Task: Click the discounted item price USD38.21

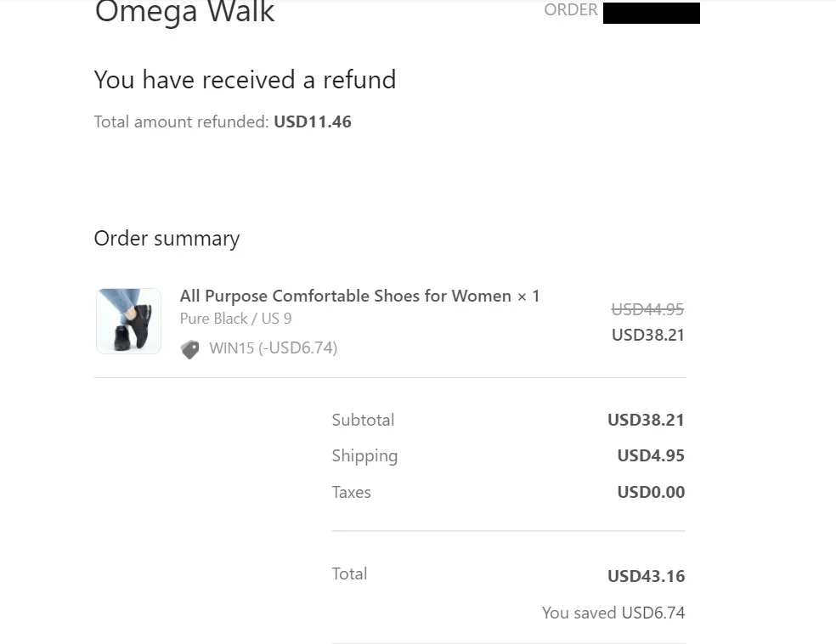Action: [647, 335]
